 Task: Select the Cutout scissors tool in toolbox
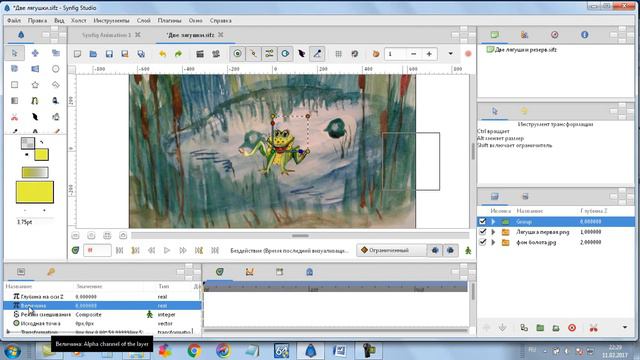[x=15, y=117]
